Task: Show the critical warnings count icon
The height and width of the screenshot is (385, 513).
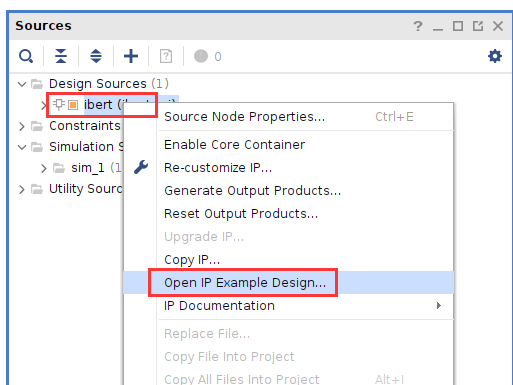Action: (201, 56)
